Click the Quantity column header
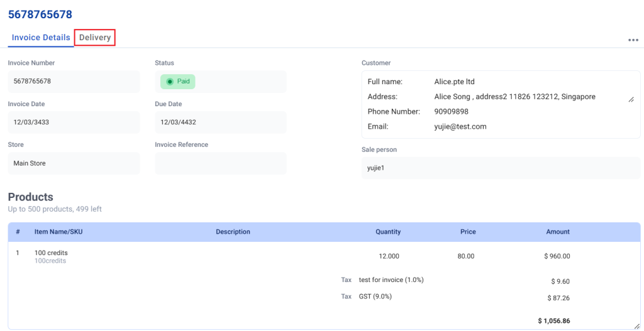Screen dimensions: 644x331 click(388, 232)
